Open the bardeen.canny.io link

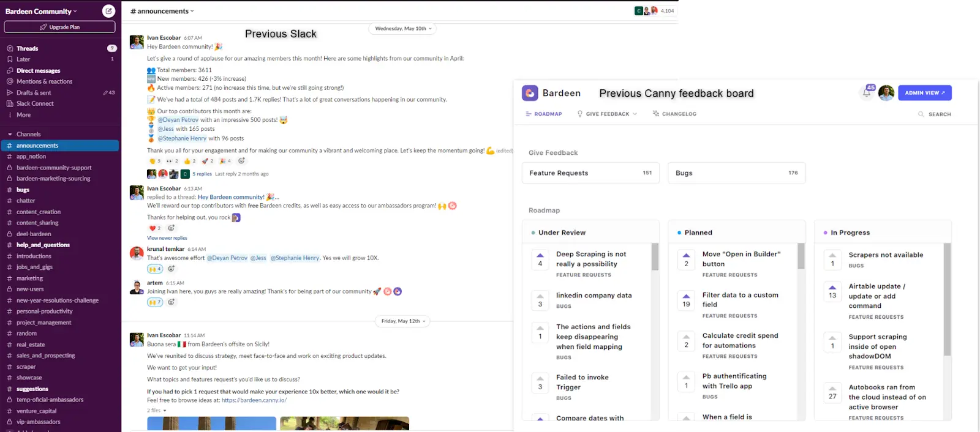pos(254,400)
